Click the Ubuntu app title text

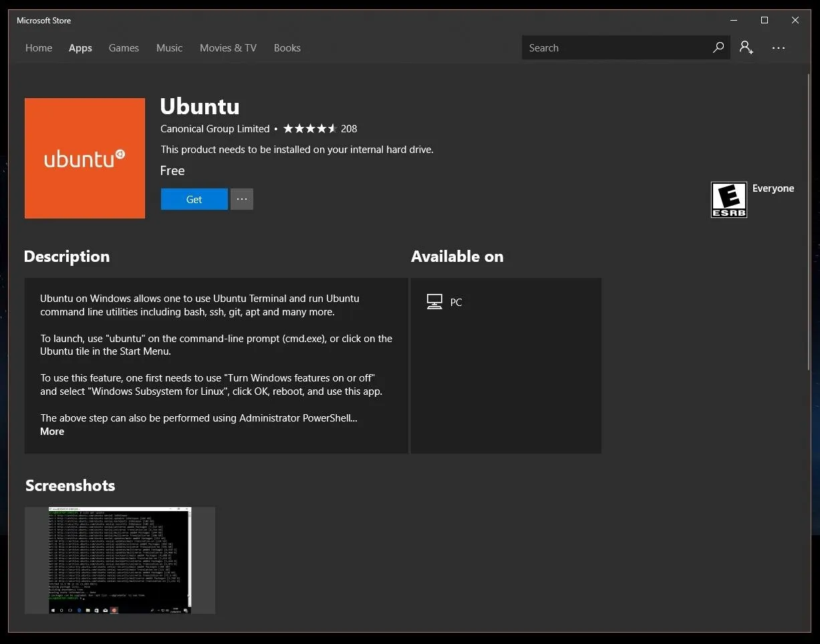coord(200,106)
